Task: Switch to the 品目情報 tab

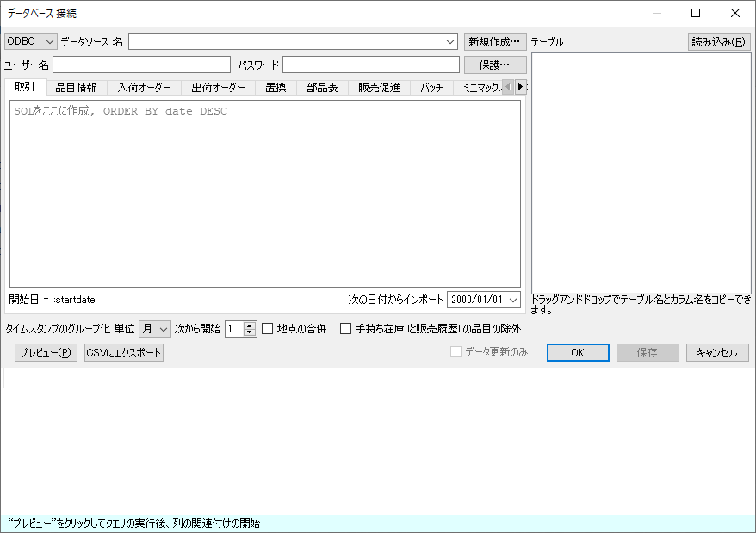Action: coord(76,87)
